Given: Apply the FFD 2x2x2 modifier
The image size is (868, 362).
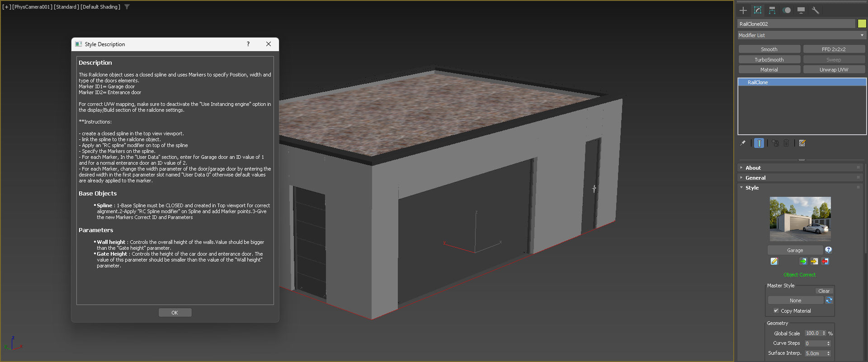Looking at the screenshot, I should [834, 49].
